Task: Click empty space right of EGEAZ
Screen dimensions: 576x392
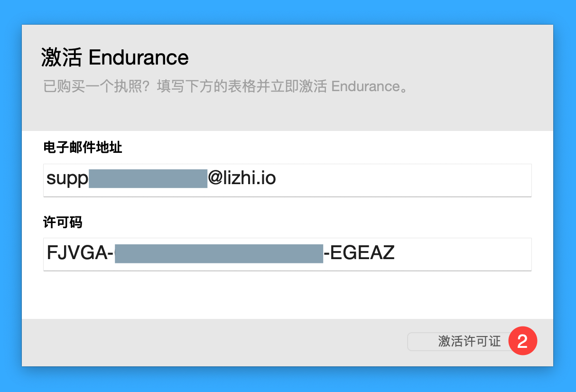Action: pyautogui.click(x=463, y=254)
